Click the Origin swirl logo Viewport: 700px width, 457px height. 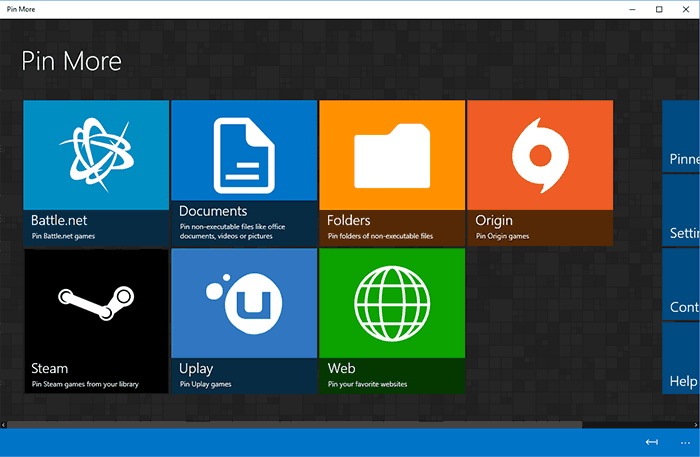(x=540, y=155)
